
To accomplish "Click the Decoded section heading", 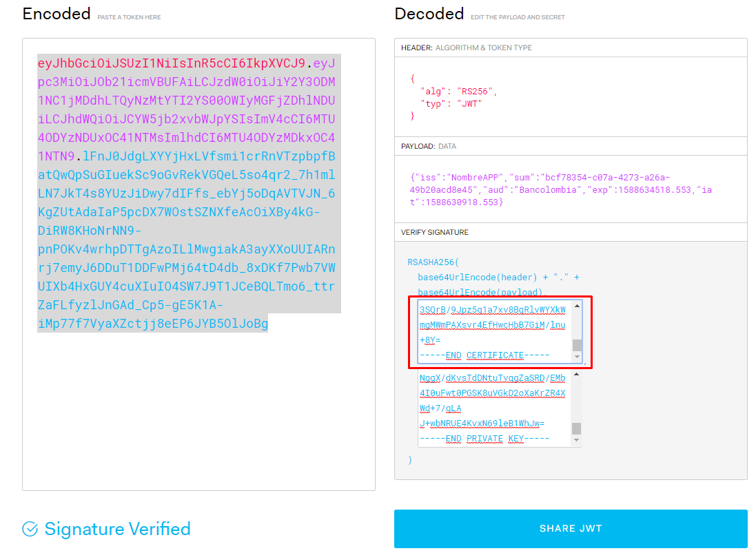I will click(429, 13).
